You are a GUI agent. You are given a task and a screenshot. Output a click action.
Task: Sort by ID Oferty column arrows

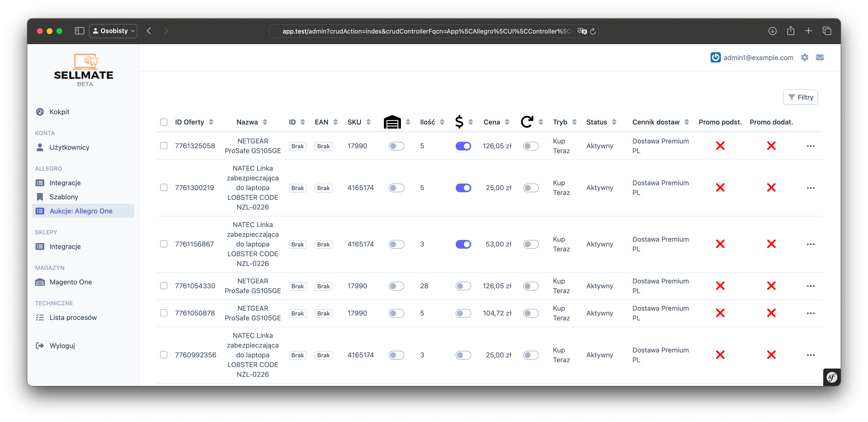coord(211,122)
